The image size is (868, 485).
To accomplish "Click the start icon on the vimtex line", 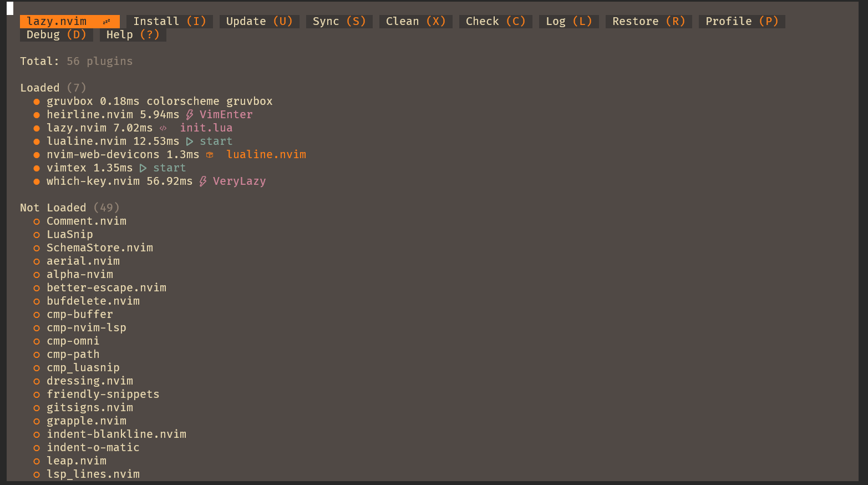I will [x=143, y=168].
